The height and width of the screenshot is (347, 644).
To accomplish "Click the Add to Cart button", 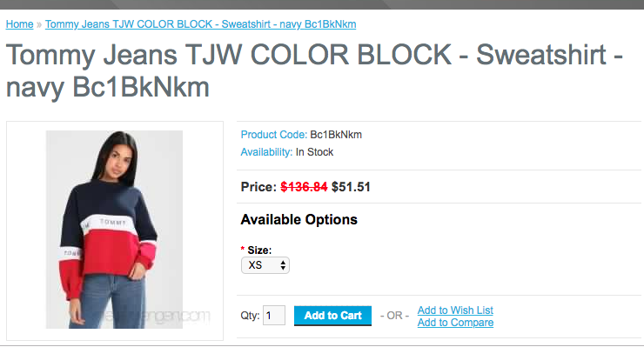I will 332,316.
